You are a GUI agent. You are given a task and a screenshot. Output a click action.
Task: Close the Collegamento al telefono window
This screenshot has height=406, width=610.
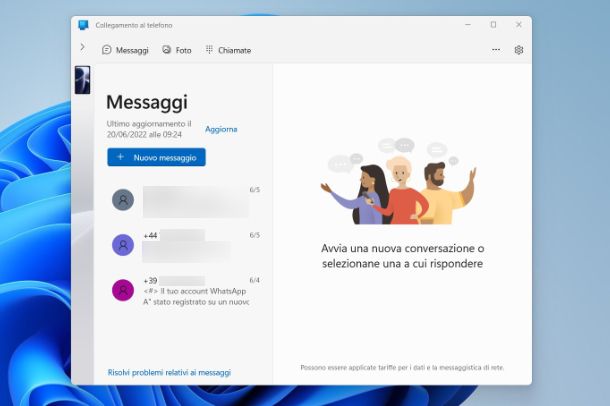point(519,24)
